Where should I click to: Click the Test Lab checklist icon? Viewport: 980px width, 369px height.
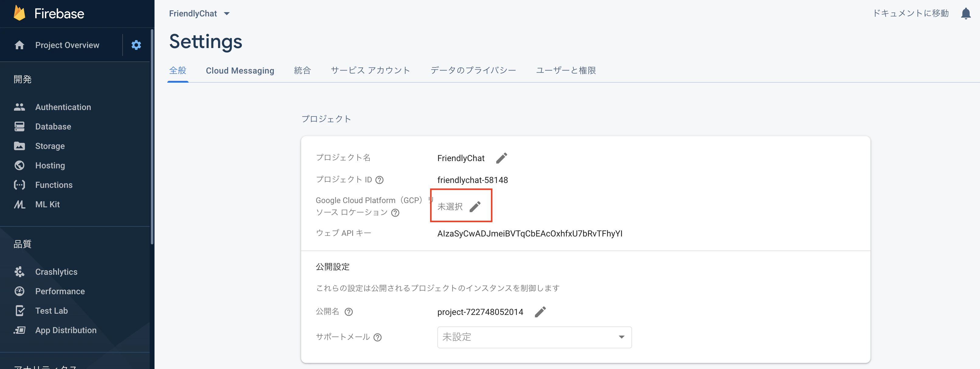20,310
